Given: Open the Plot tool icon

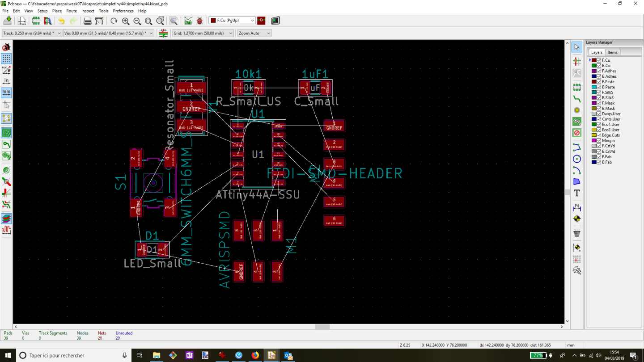Looking at the screenshot, I should tap(99, 21).
